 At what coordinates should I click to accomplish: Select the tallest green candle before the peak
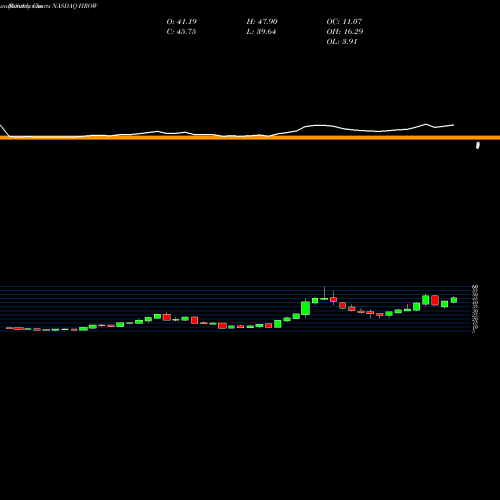tap(305, 308)
